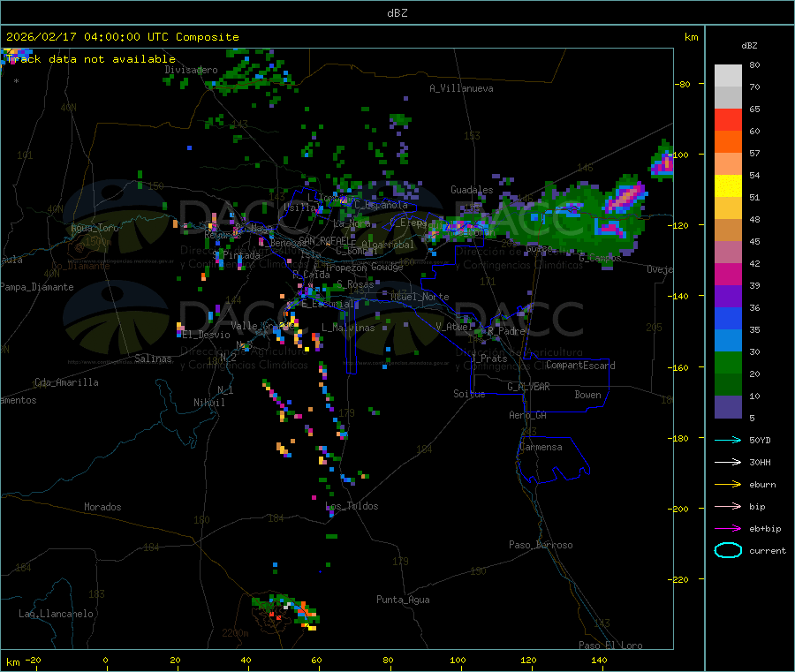Click the '140' tick on the bottom km axis
This screenshot has width=795, height=672.
599,660
